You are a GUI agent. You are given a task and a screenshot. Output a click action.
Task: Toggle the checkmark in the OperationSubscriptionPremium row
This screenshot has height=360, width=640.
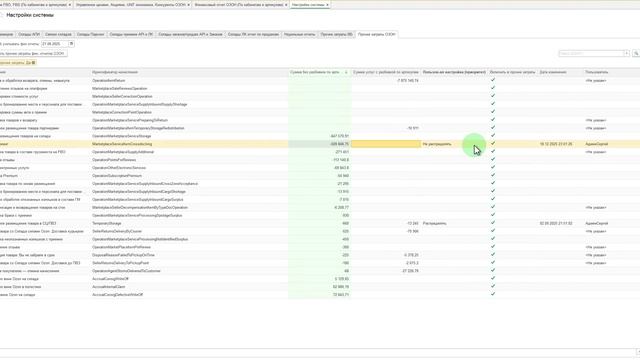pos(493,176)
